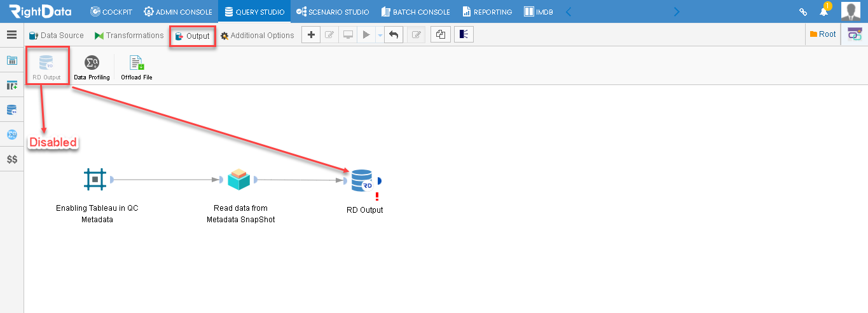Open the Transformations tab

(x=129, y=36)
